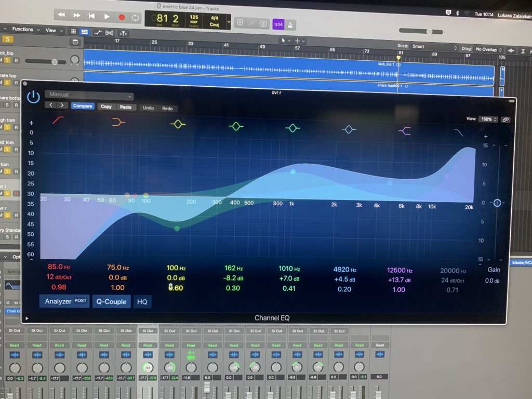Toggle the Q-Couple button

[x=111, y=302]
